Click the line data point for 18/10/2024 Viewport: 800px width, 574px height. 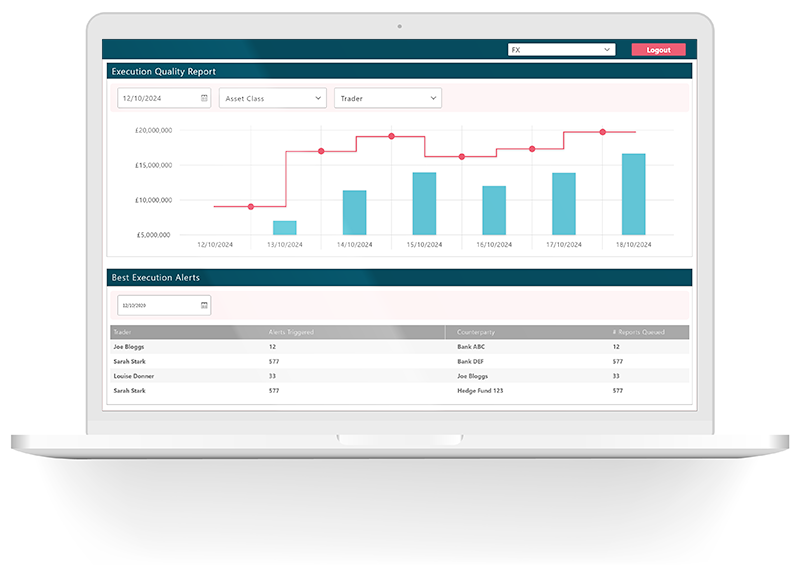(x=602, y=132)
